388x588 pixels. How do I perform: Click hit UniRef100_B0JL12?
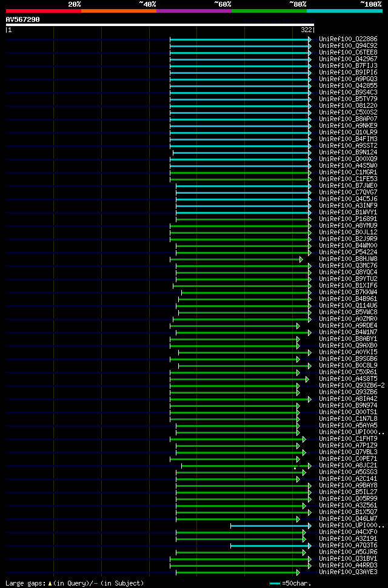coord(348,232)
